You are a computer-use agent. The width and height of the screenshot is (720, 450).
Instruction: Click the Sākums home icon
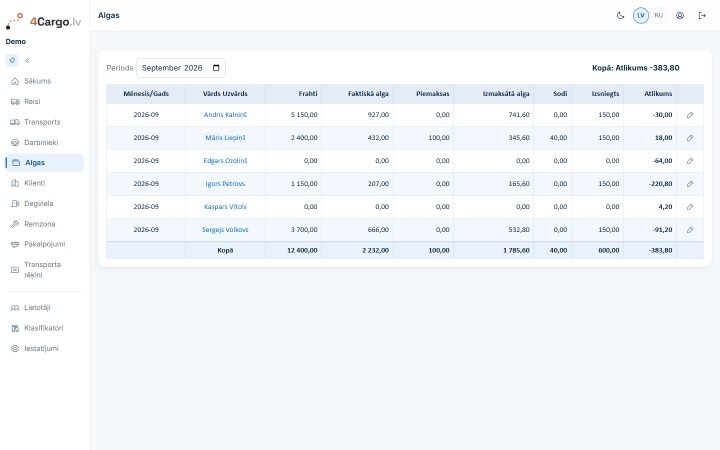coord(15,81)
